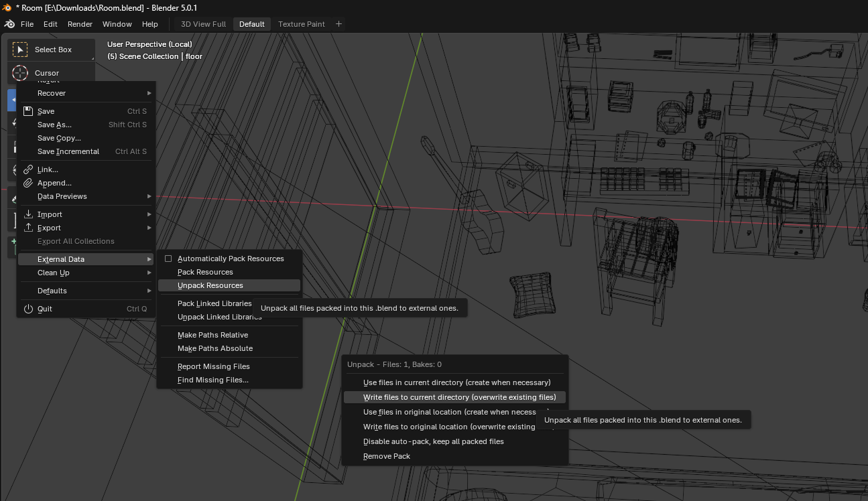Click the Append paperclip icon

pyautogui.click(x=28, y=183)
